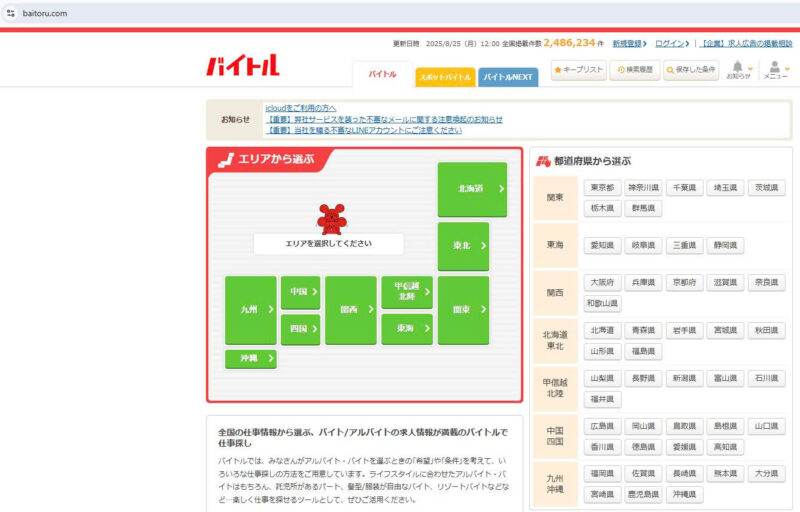Choose 香川県 prefecture
Screen dimensions: 800x512
[603, 447]
